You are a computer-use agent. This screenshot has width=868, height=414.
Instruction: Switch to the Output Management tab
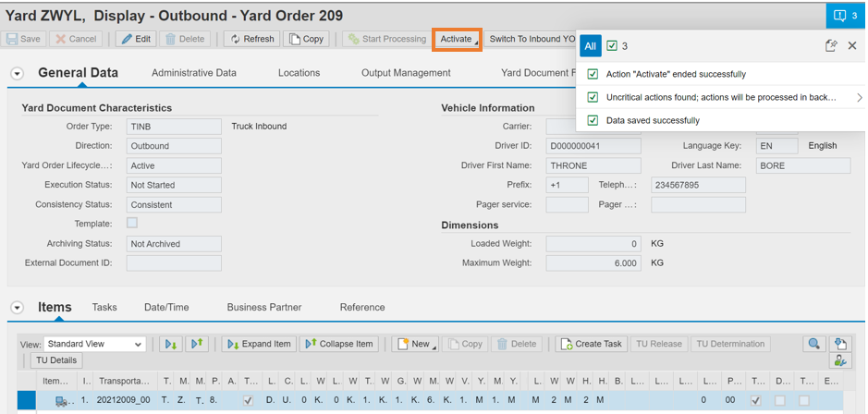[406, 72]
